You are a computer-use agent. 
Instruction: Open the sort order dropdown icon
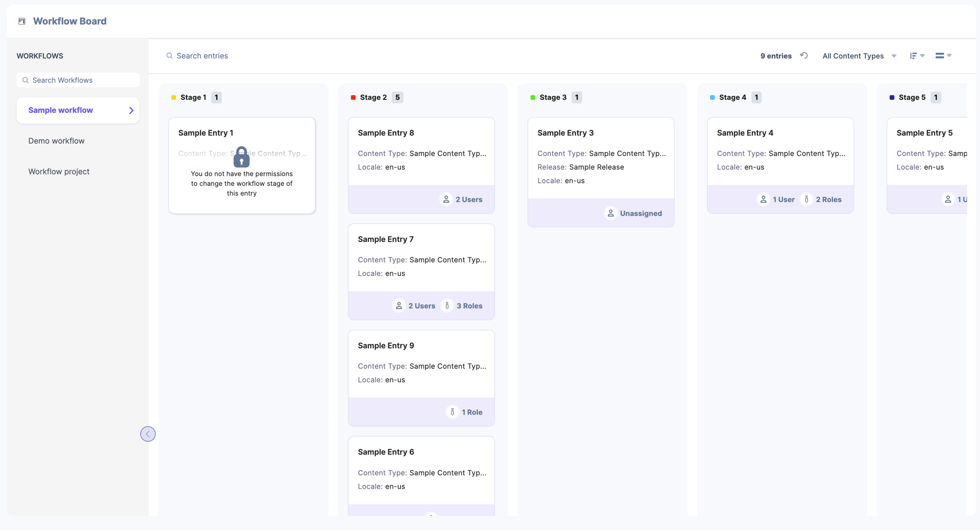coord(917,56)
